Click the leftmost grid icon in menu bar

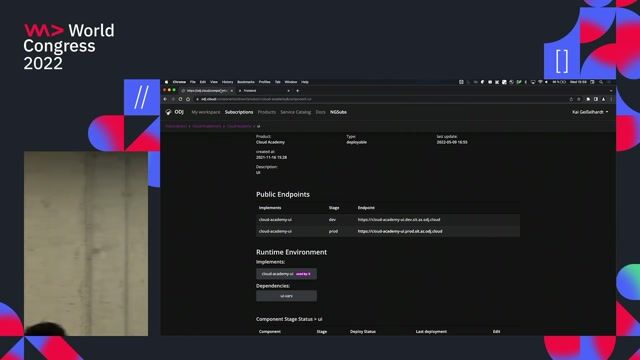pos(461,82)
